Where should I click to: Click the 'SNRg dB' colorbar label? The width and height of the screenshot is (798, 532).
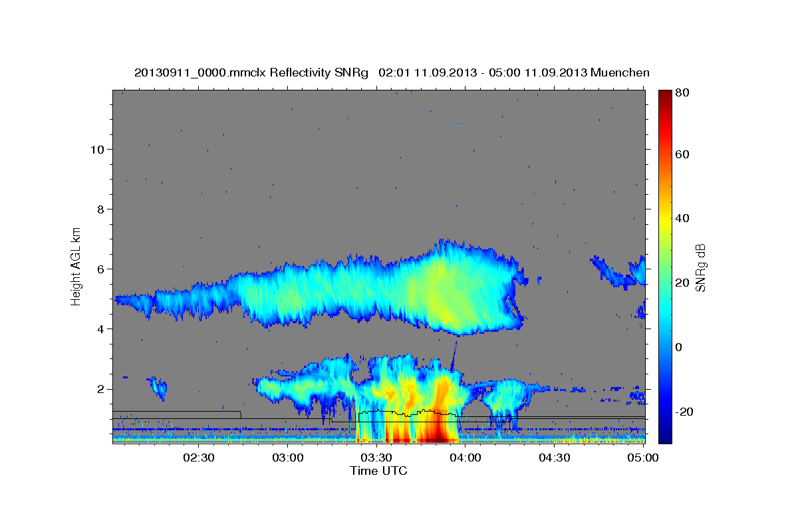(700, 267)
